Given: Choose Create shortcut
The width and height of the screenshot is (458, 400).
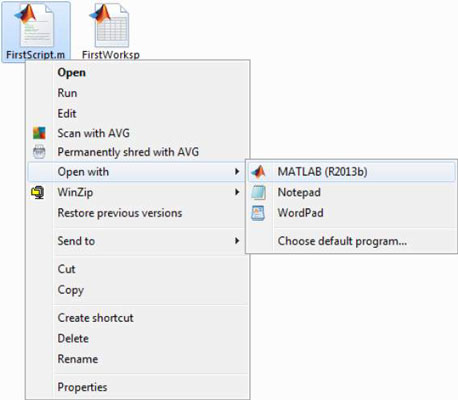Looking at the screenshot, I should pos(137,318).
